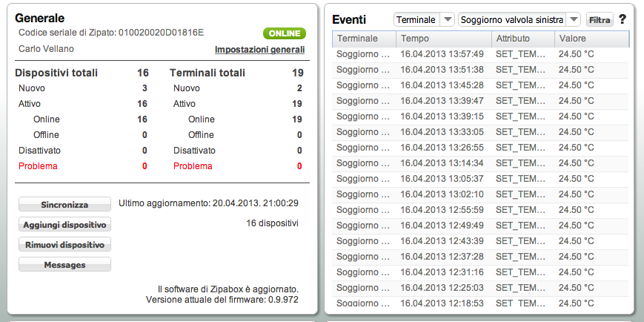This screenshot has width=644, height=322.
Task: Open Impostazioni generali link
Action: pyautogui.click(x=259, y=50)
